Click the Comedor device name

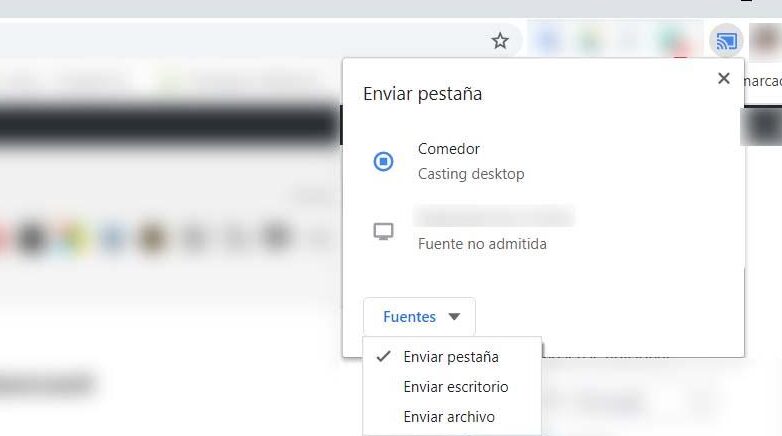coord(448,149)
